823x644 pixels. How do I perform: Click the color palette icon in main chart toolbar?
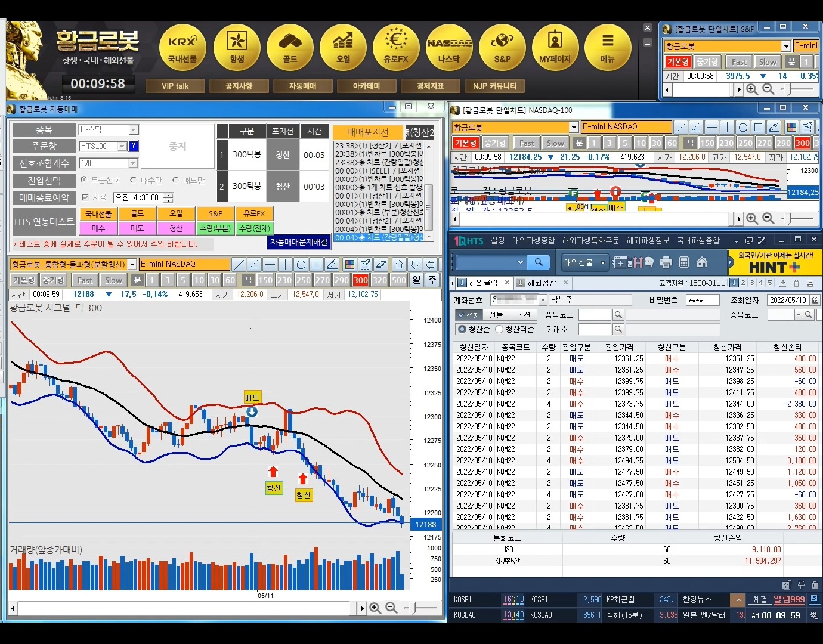[350, 264]
